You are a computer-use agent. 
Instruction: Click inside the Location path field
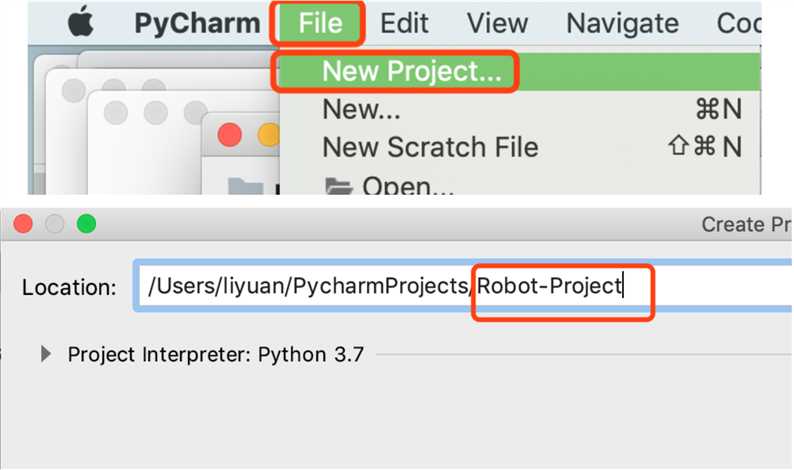(463, 286)
